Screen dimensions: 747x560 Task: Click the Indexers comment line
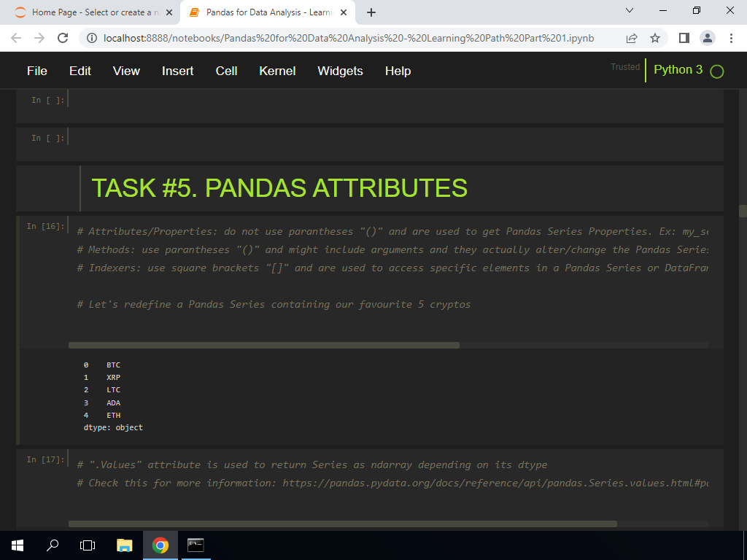(392, 268)
